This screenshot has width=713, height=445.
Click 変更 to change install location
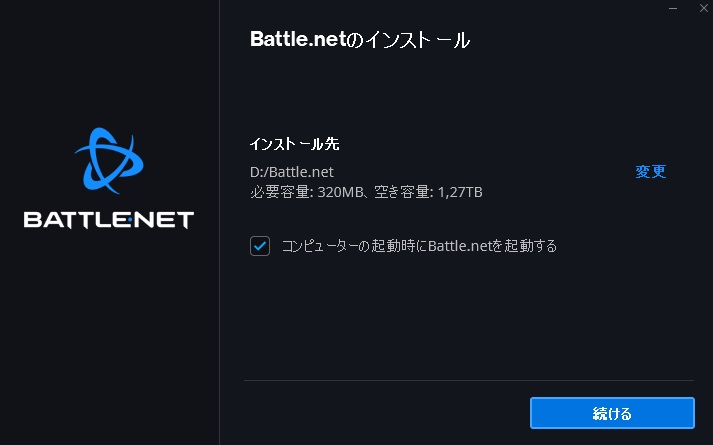[x=650, y=171]
